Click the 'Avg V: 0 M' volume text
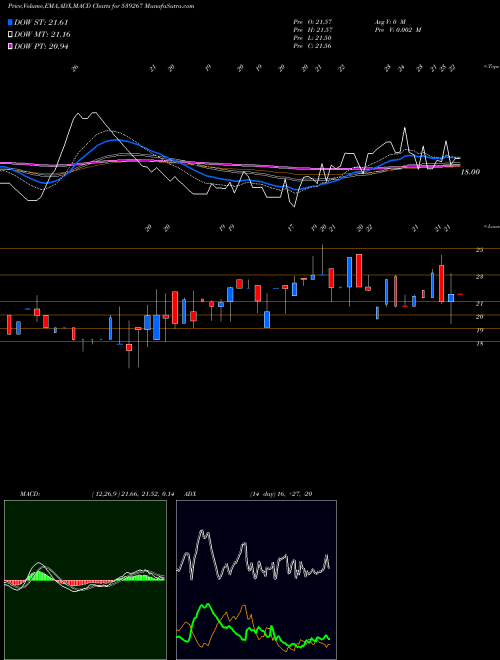 tap(390, 22)
